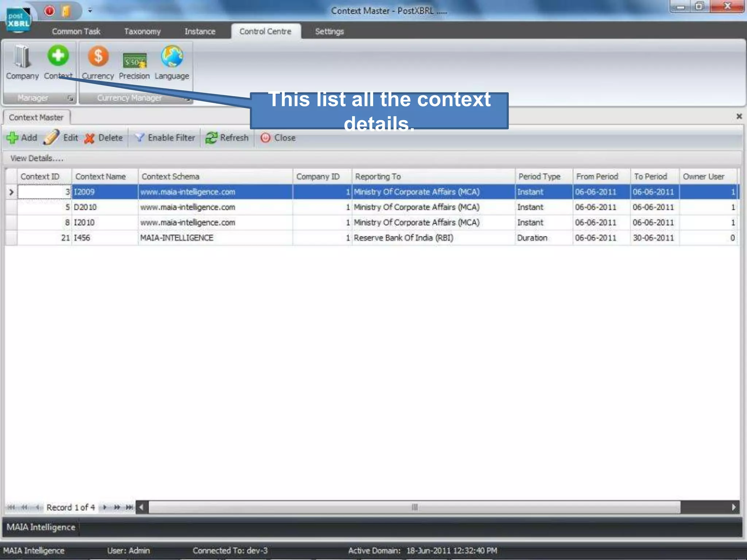
Task: Switch to the Taxonomy ribbon tab
Action: coord(142,31)
